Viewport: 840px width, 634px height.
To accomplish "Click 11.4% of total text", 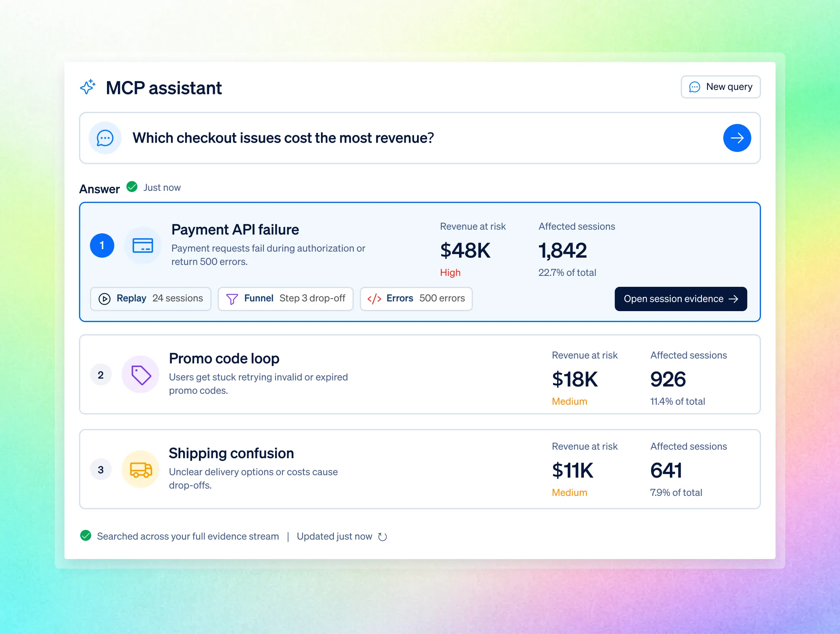I will pos(678,401).
